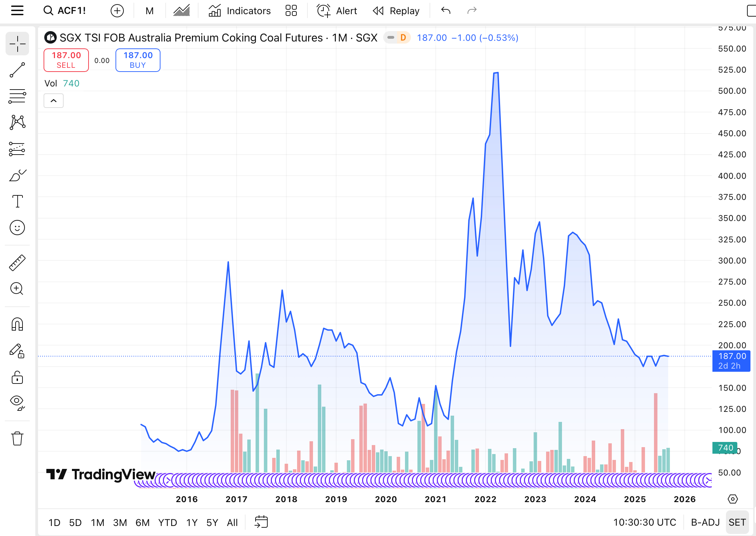Select the YTD time range

click(x=167, y=522)
